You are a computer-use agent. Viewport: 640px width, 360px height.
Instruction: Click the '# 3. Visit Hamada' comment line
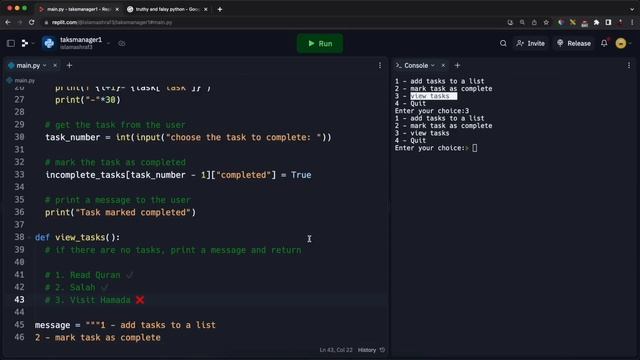[94, 300]
